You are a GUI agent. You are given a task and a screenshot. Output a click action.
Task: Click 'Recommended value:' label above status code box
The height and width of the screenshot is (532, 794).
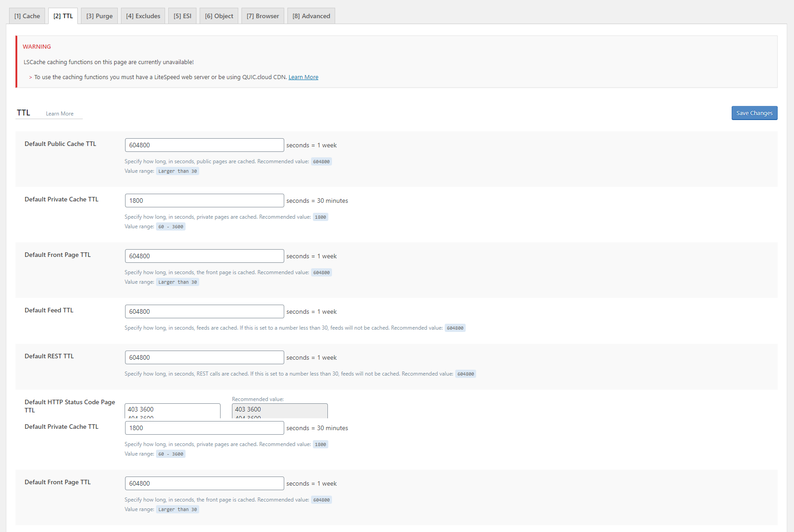point(258,399)
